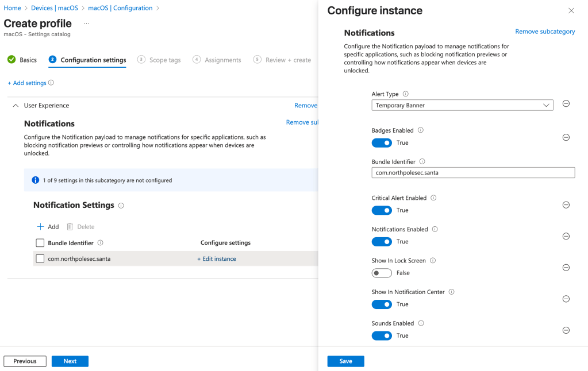Open the macOS | Configuration breadcrumb
The width and height of the screenshot is (588, 371).
click(120, 8)
